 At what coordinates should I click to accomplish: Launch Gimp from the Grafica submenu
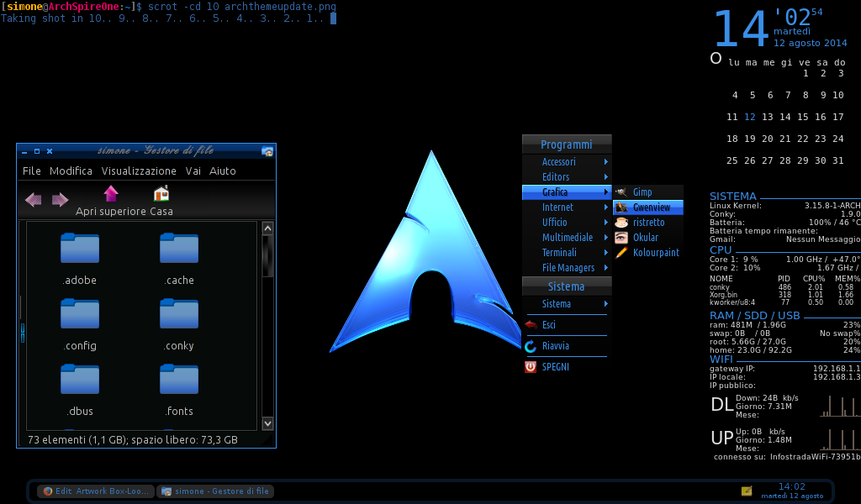pyautogui.click(x=648, y=192)
